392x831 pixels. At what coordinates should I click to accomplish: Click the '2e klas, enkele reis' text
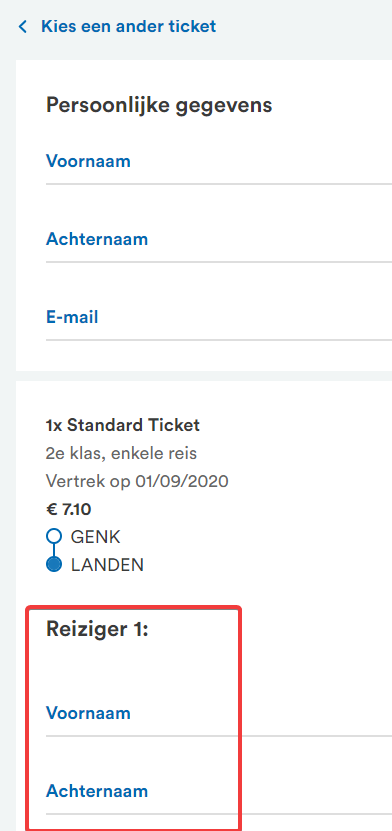pos(121,454)
